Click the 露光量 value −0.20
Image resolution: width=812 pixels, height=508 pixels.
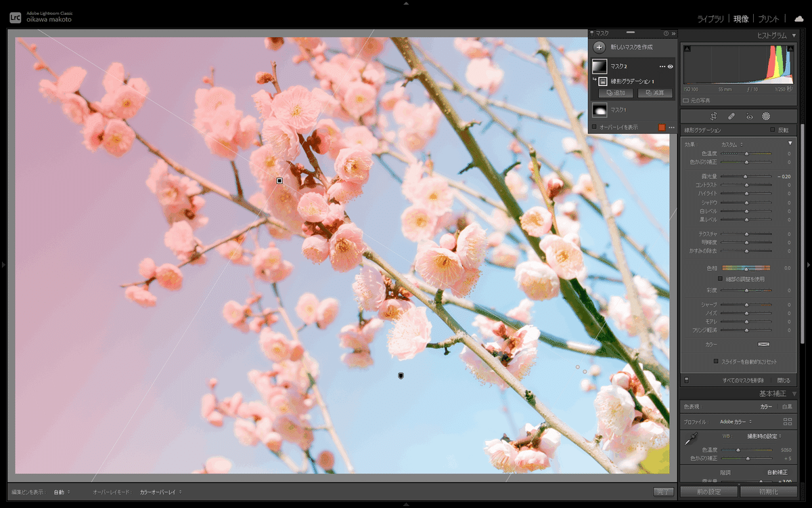click(x=784, y=176)
